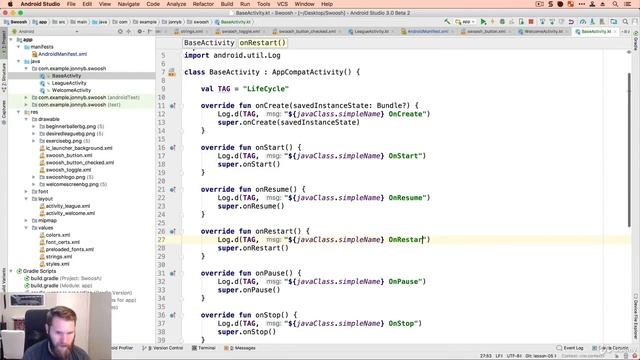640x360 pixels.
Task: Open the Version Control tool window
Action: (x=163, y=348)
